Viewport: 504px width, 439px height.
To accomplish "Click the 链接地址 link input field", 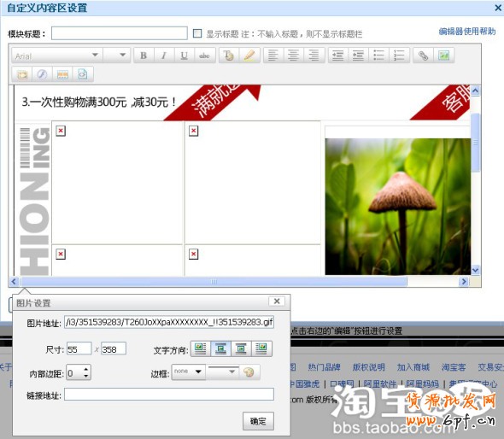I will [x=169, y=394].
